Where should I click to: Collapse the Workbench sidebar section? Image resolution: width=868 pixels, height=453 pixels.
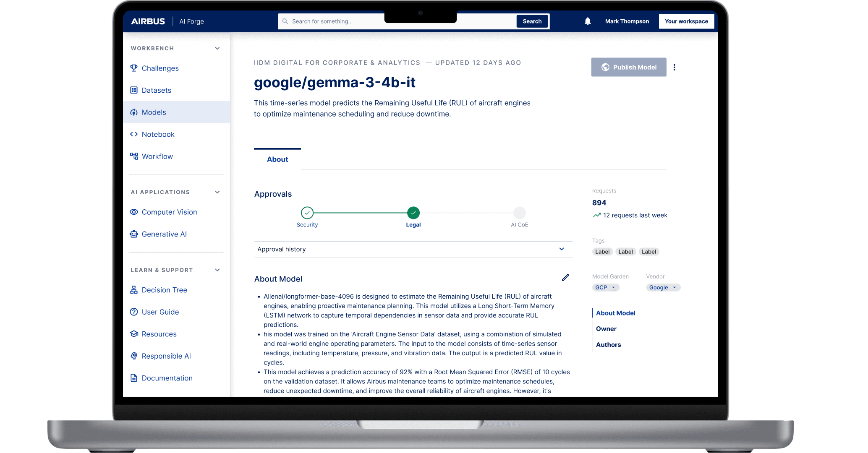pos(217,48)
